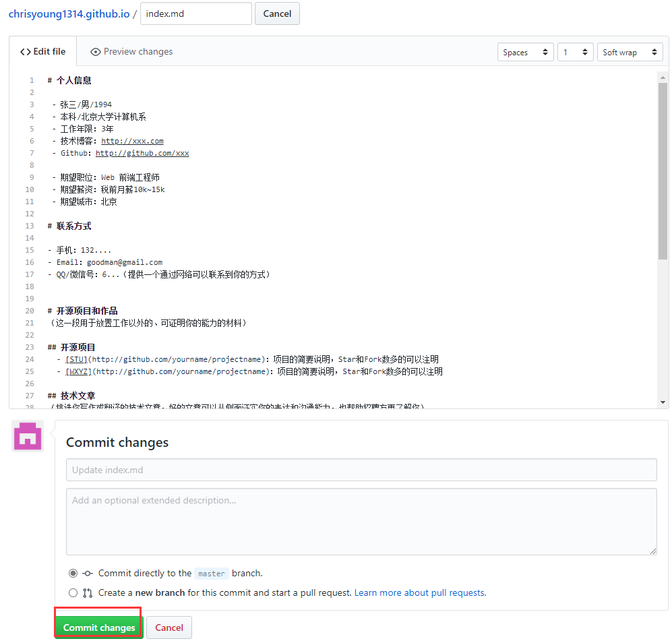
Task: Click the git commit icon beside master option
Action: tap(88, 573)
